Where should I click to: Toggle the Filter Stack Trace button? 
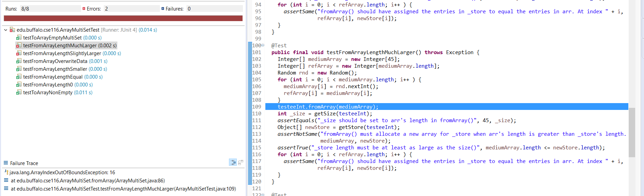click(233, 163)
